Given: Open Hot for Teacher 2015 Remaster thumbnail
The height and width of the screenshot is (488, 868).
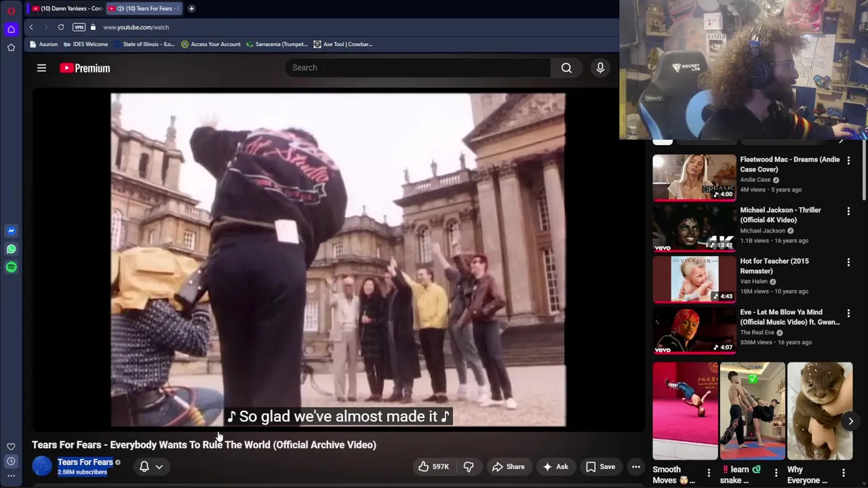Looking at the screenshot, I should pyautogui.click(x=694, y=279).
